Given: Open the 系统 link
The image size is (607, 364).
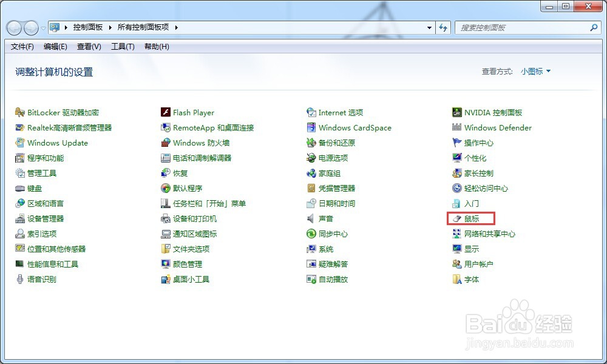Looking at the screenshot, I should (x=326, y=249).
